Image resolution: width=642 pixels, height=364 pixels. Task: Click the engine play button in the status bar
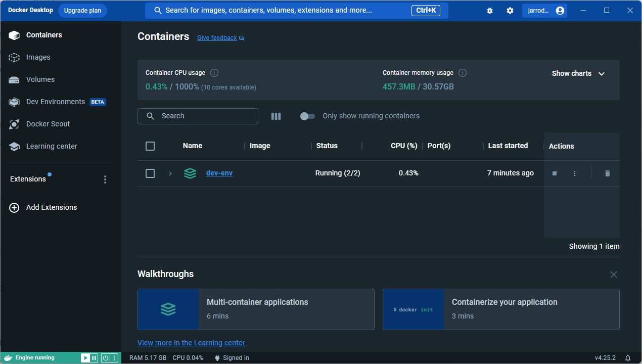click(85, 358)
